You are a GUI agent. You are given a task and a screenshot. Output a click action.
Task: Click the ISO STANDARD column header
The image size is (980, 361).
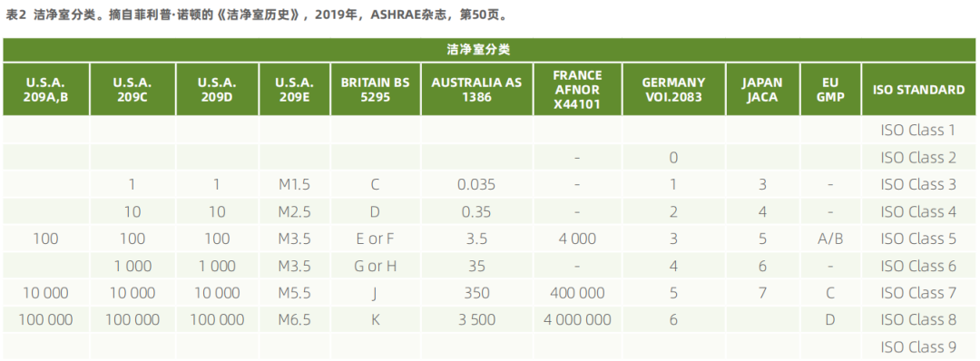coord(918,89)
